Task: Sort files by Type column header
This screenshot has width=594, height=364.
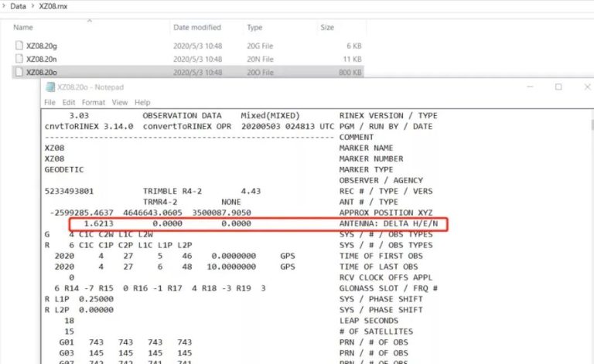Action: click(x=254, y=27)
